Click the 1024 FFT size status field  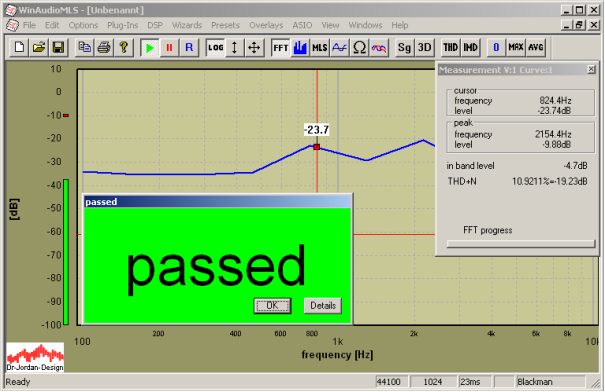[x=433, y=382]
